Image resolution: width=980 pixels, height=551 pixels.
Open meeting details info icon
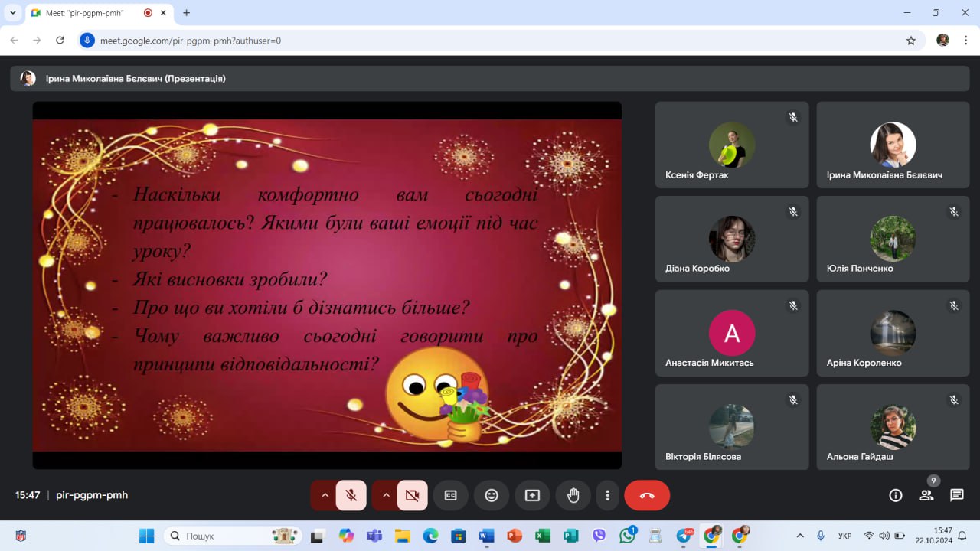pos(895,495)
